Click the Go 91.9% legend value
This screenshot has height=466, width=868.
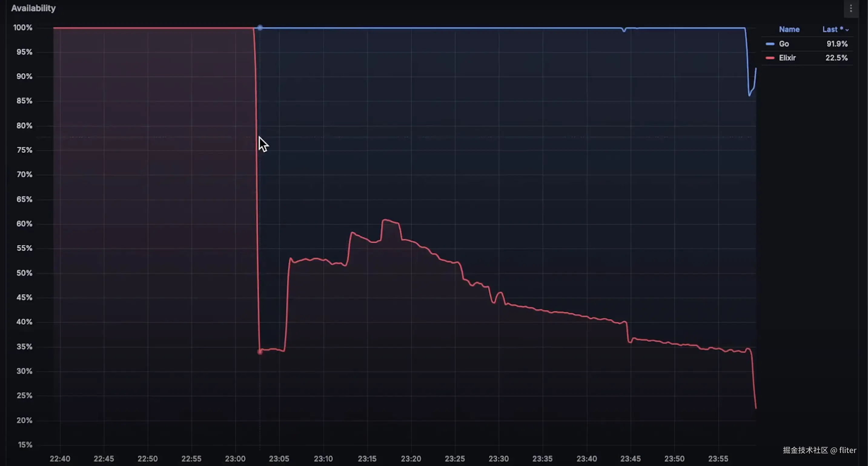[837, 44]
